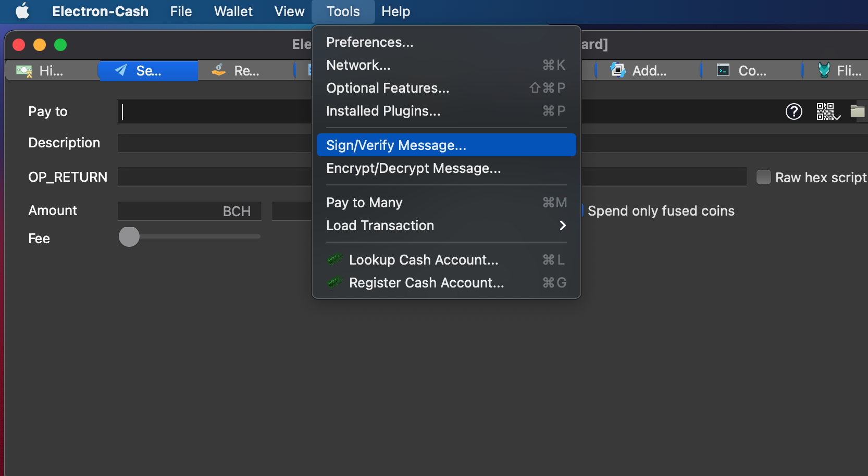This screenshot has width=868, height=476.
Task: Click the Lookup Cash Account green icon
Action: [334, 259]
